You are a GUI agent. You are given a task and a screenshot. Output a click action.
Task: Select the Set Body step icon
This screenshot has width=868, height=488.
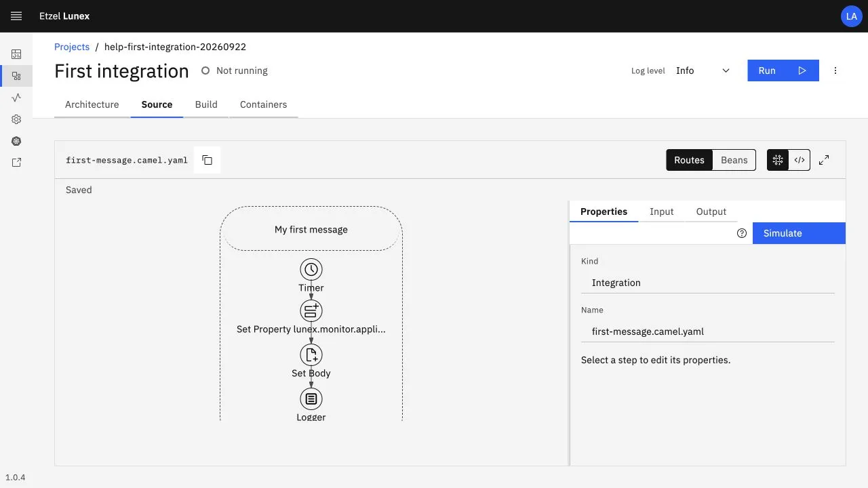(311, 354)
